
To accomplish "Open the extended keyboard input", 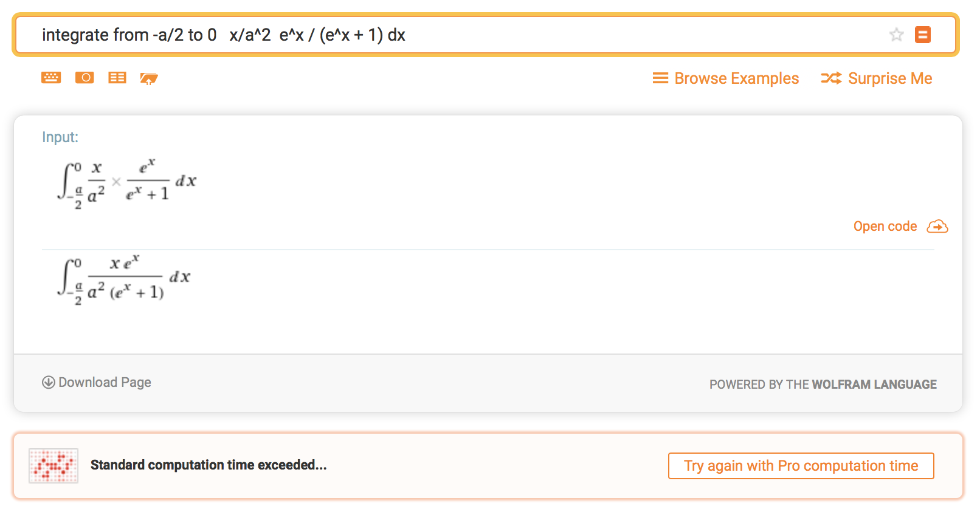I will [x=51, y=78].
